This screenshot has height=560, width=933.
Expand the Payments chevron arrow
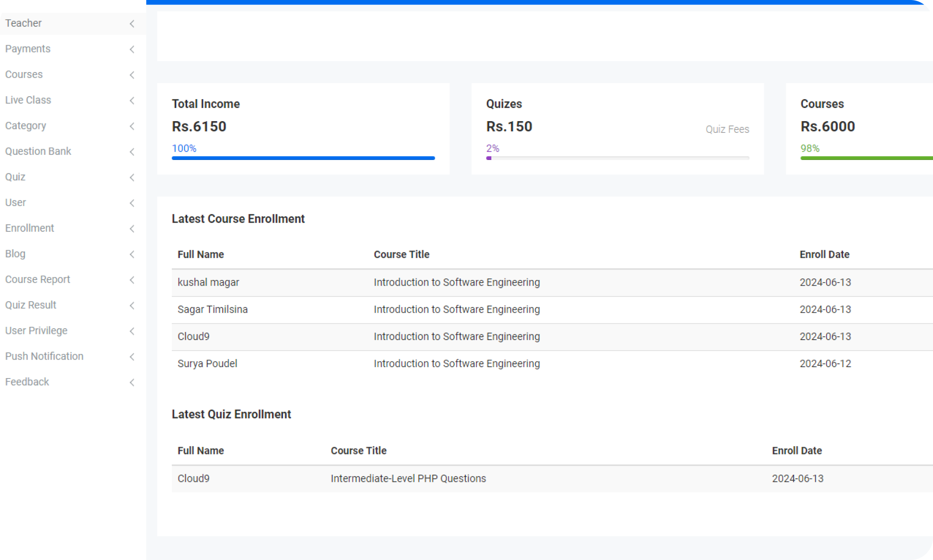[x=132, y=49]
